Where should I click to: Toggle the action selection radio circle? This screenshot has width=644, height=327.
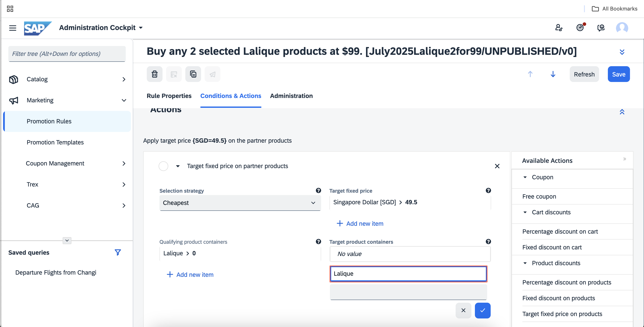coord(163,166)
